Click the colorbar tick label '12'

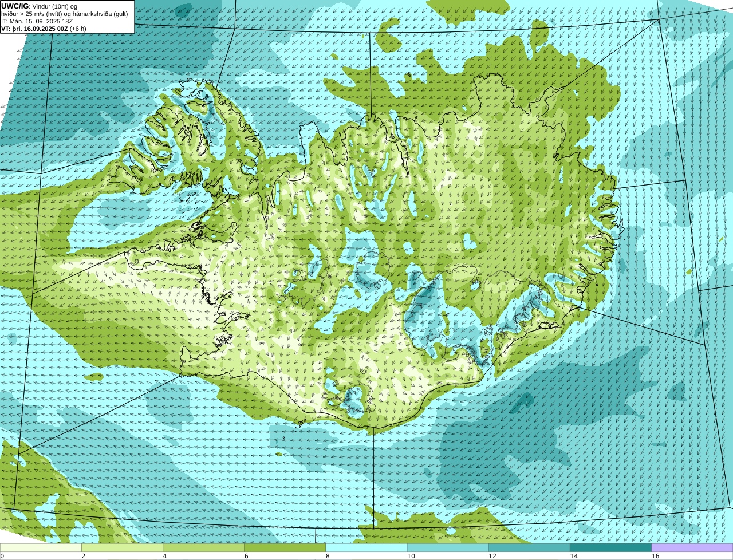pos(492,556)
